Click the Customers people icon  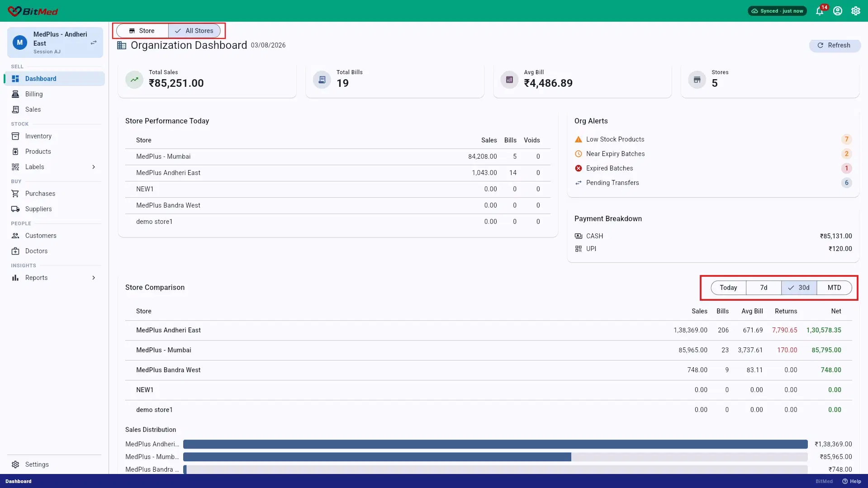pyautogui.click(x=15, y=236)
